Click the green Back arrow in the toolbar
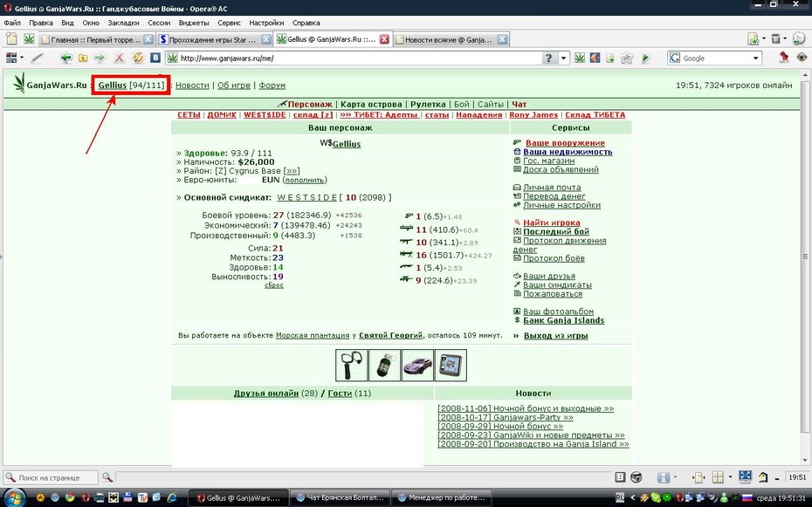Image resolution: width=812 pixels, height=507 pixels. [x=65, y=58]
